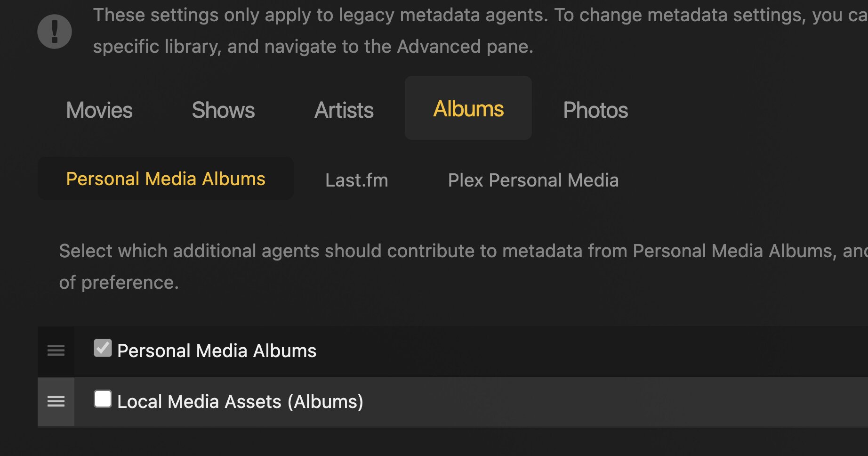Enable the Local Media Assets (Albums) checkbox
This screenshot has height=456, width=868.
[103, 399]
